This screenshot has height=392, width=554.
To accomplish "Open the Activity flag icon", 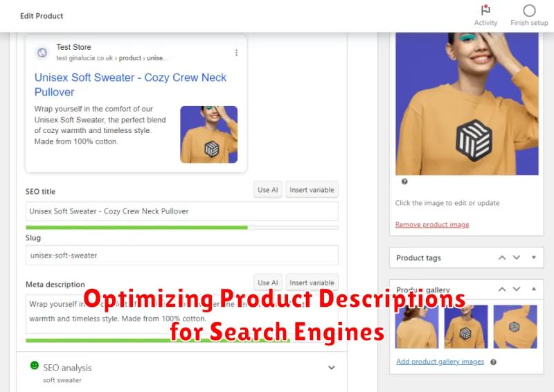I will pyautogui.click(x=485, y=10).
